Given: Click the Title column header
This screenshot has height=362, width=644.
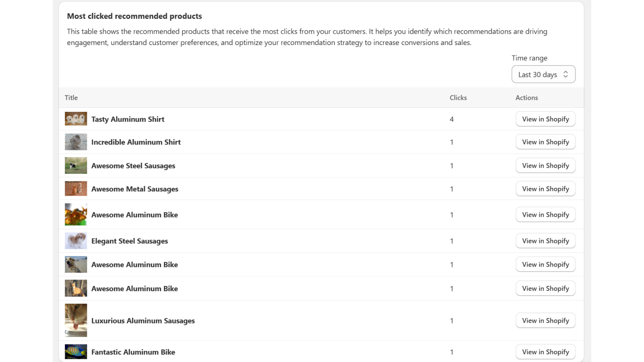Looking at the screenshot, I should (71, 97).
